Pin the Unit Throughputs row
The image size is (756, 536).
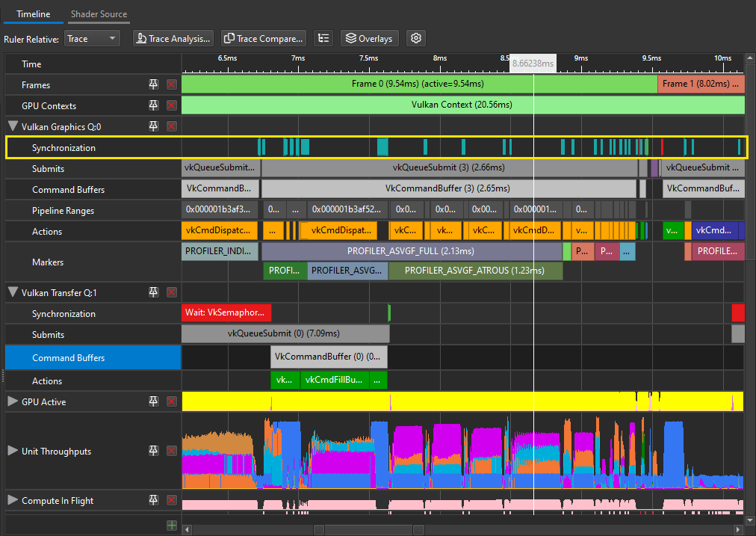tap(153, 451)
